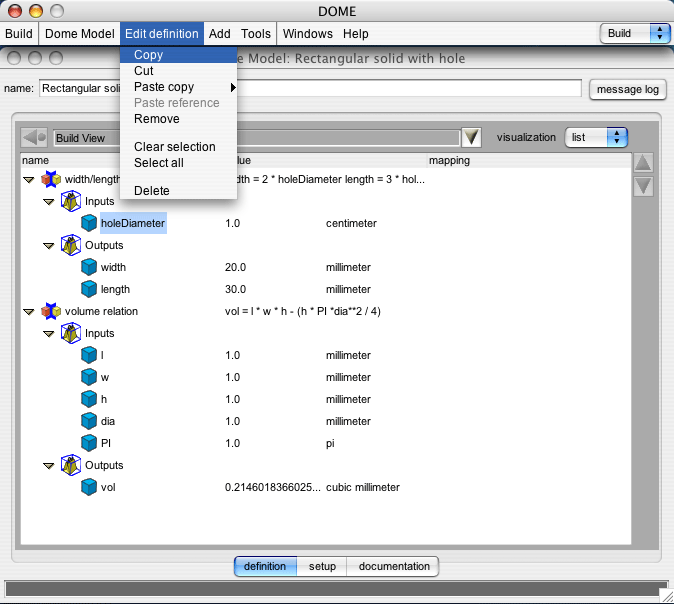Open the Dome Model menu
The width and height of the screenshot is (674, 604).
(80, 34)
